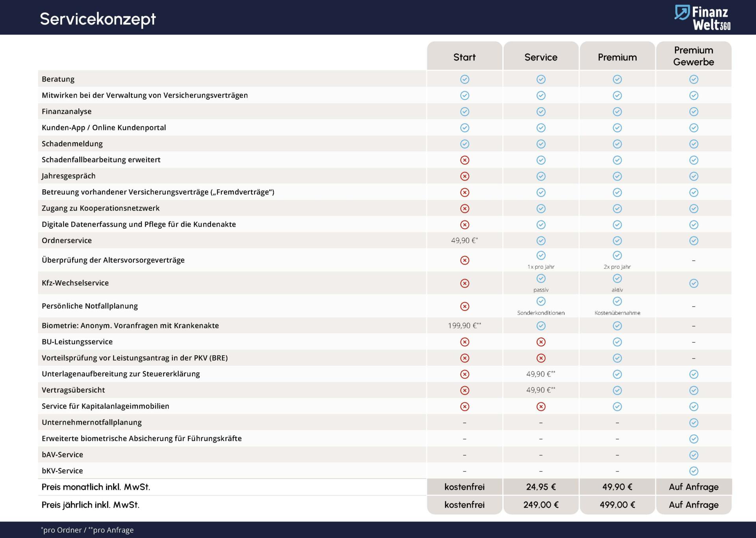The image size is (756, 538).
Task: Click the red X for Jahresgespräch in Start
Action: tap(465, 176)
